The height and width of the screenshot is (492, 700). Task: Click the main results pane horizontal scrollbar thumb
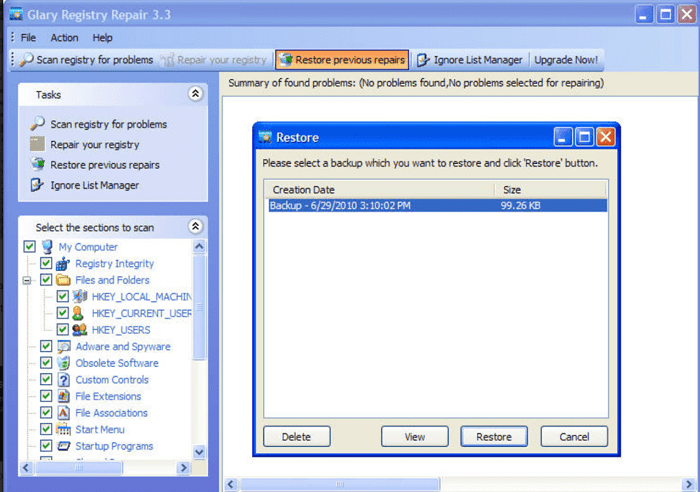click(340, 484)
